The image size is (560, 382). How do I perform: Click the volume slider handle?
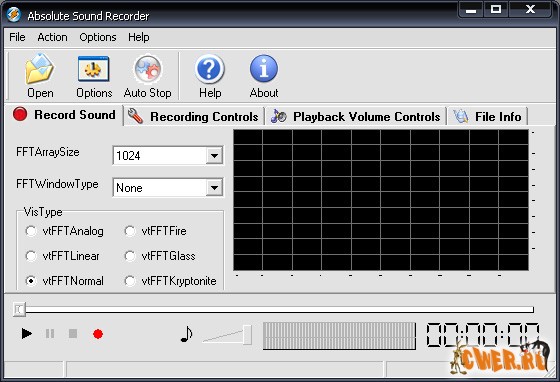click(x=247, y=335)
